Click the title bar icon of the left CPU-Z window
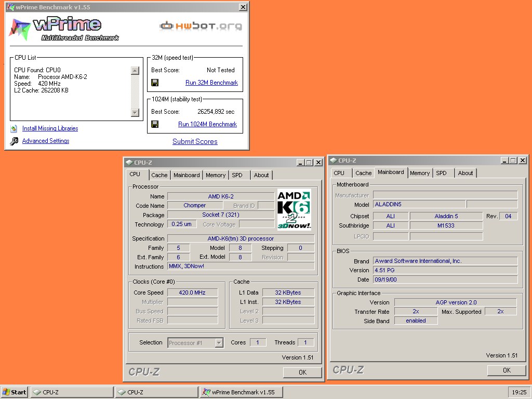 (x=129, y=163)
